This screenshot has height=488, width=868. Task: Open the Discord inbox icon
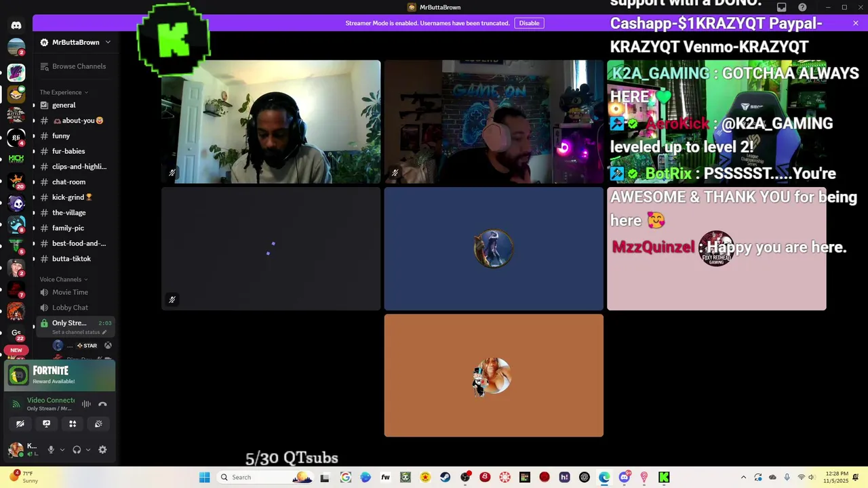click(782, 7)
